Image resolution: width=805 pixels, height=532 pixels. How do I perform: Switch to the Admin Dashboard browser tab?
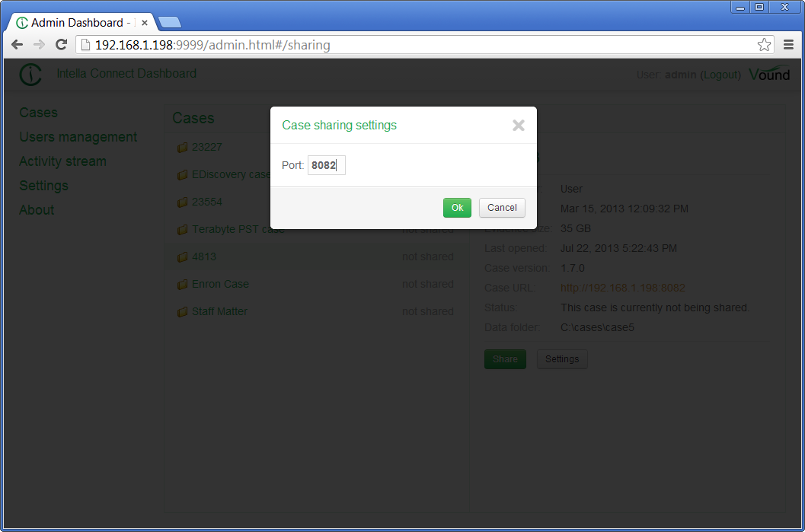click(x=76, y=22)
